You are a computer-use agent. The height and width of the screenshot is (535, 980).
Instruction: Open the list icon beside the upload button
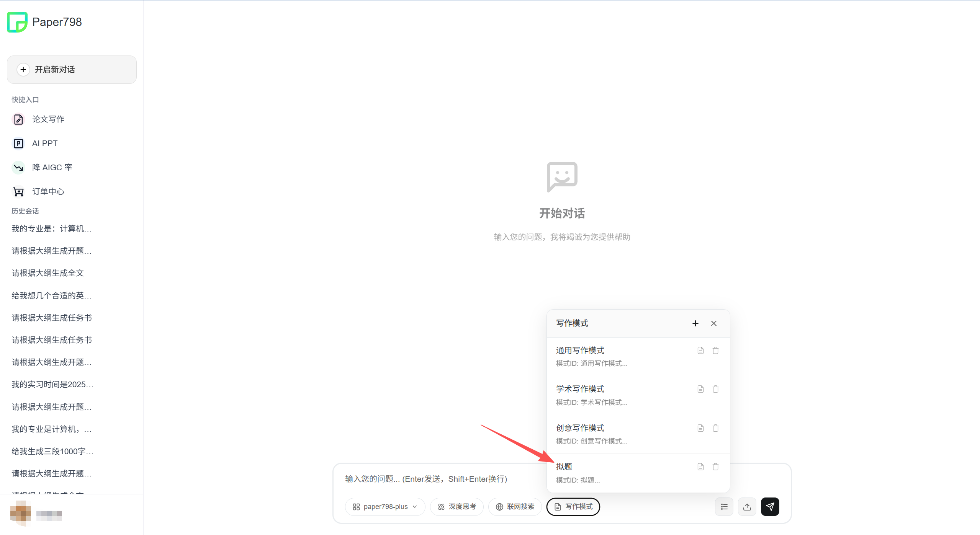click(x=724, y=507)
